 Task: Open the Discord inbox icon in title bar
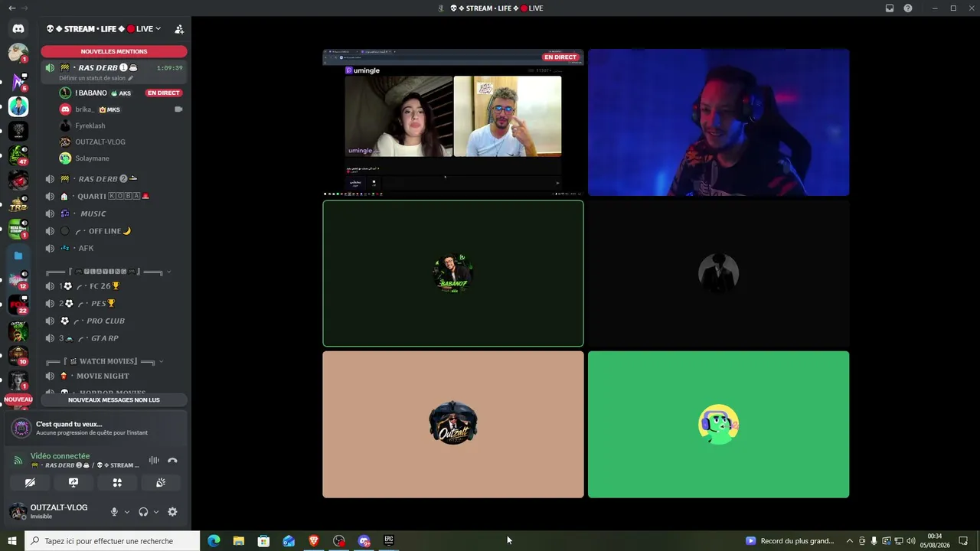point(890,8)
